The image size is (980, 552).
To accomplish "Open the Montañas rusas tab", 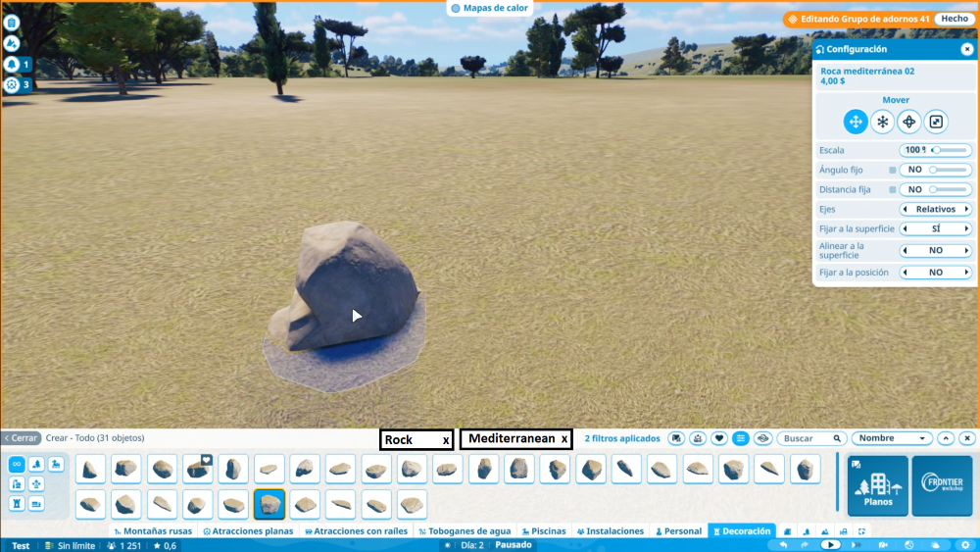I will tap(153, 531).
